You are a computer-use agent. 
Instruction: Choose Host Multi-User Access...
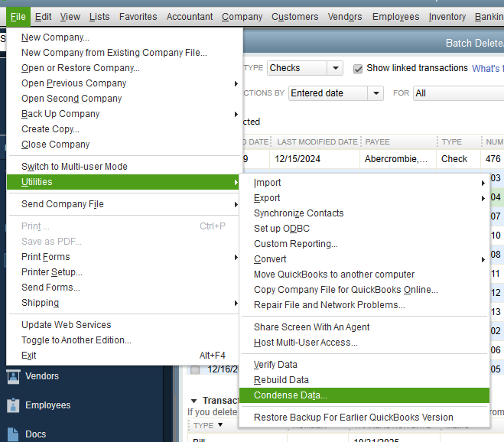pyautogui.click(x=365, y=343)
